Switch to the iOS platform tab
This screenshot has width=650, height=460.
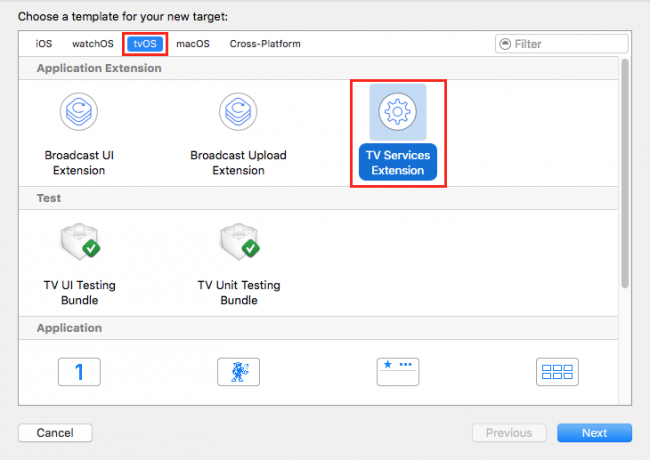tap(44, 44)
